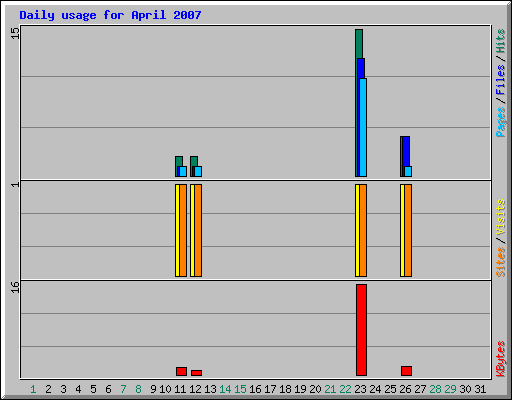512x400 pixels.
Task: Select day label '20' on the x-axis
Action: click(x=315, y=389)
